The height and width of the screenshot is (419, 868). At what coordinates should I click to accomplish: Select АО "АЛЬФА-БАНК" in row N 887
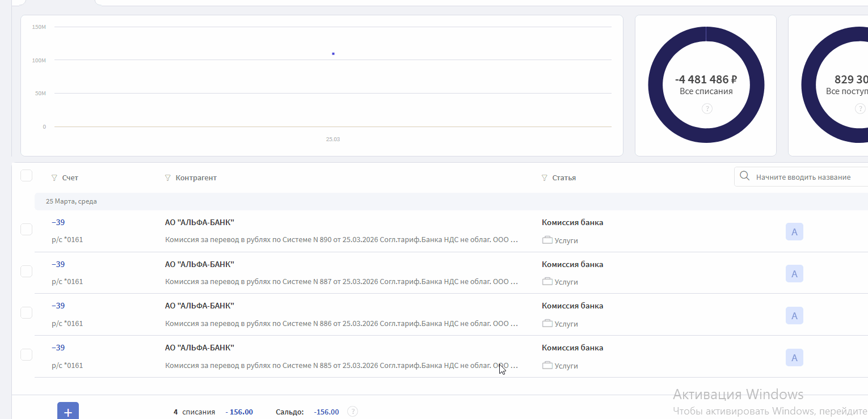point(200,264)
